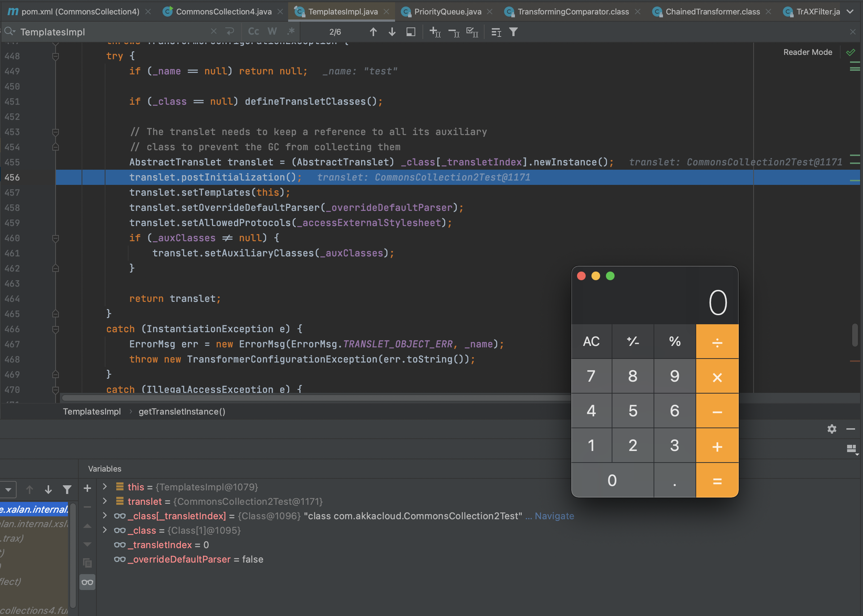Move watch up
This screenshot has width=863, height=616.
87,526
